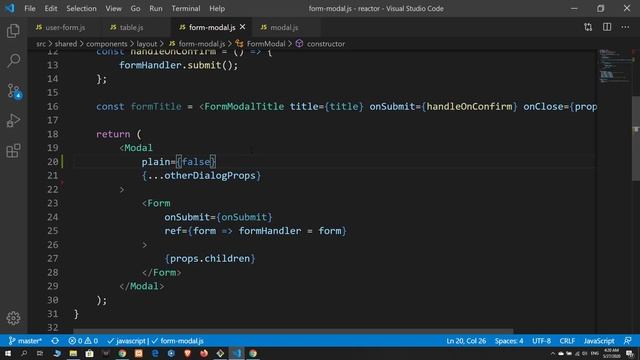Click the javascript linter status
The image size is (640, 360).
(x=127, y=341)
